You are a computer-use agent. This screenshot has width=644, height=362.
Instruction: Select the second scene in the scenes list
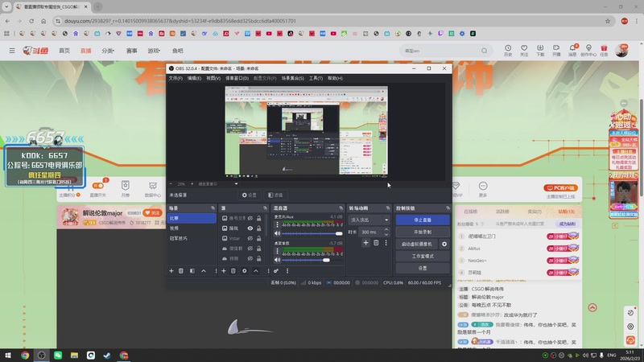pyautogui.click(x=192, y=228)
